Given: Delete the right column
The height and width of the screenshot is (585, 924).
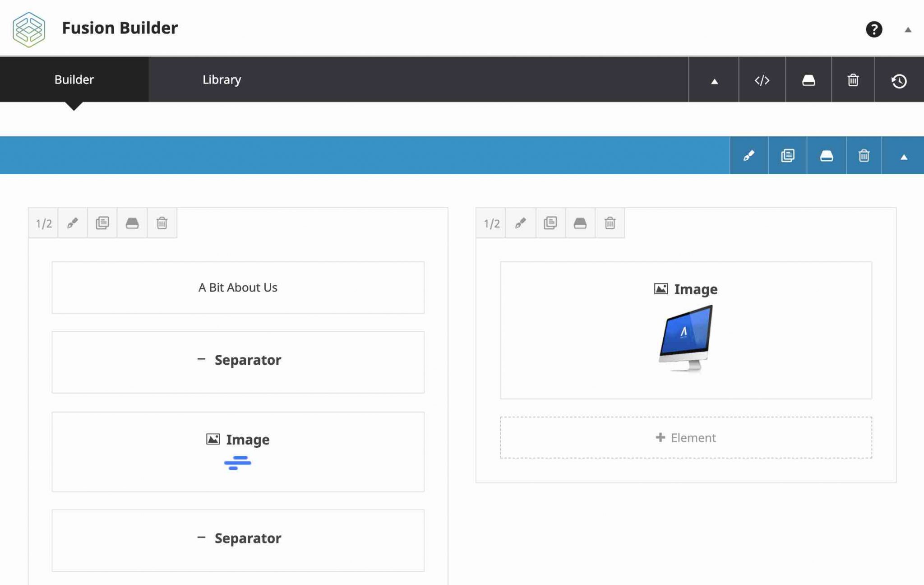Looking at the screenshot, I should tap(610, 223).
